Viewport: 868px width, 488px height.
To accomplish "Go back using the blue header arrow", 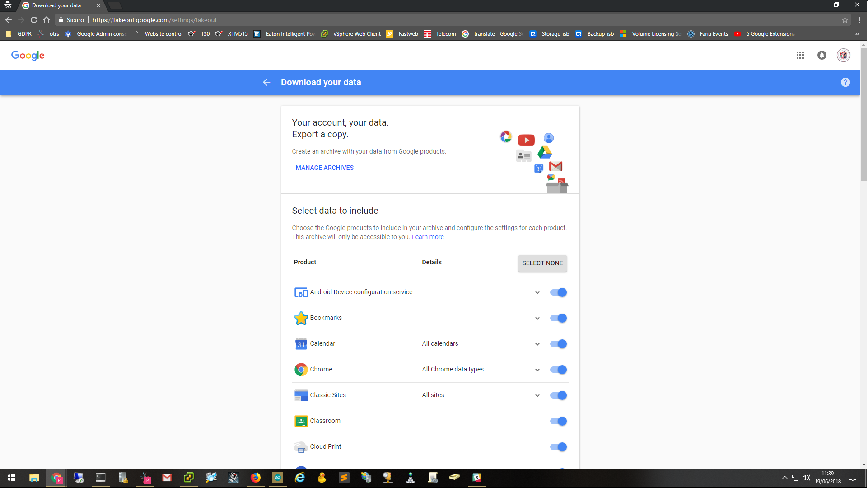I will point(266,82).
